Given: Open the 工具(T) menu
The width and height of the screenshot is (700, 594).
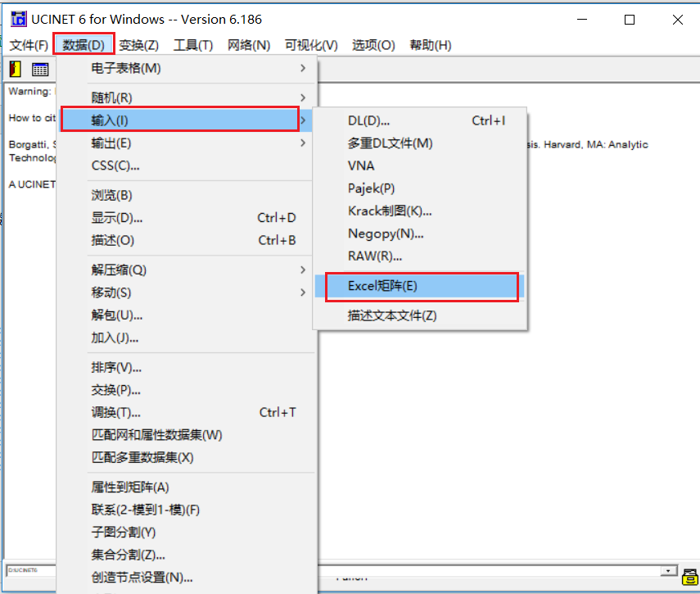Looking at the screenshot, I should pos(193,45).
